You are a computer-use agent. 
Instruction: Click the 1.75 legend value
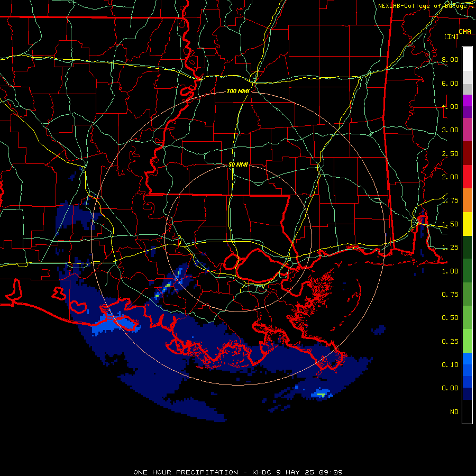click(x=450, y=200)
